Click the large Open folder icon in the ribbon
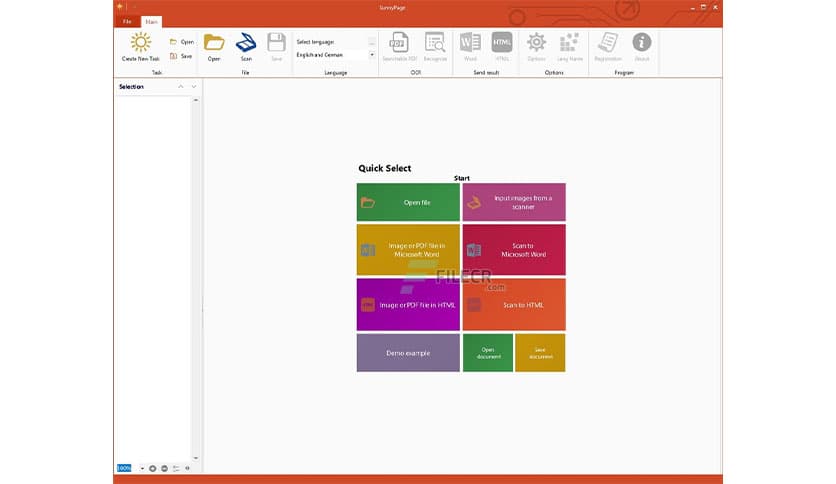The width and height of the screenshot is (836, 484). pyautogui.click(x=213, y=42)
